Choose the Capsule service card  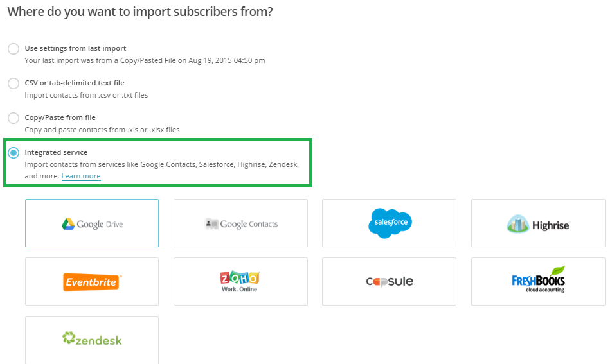click(x=389, y=281)
